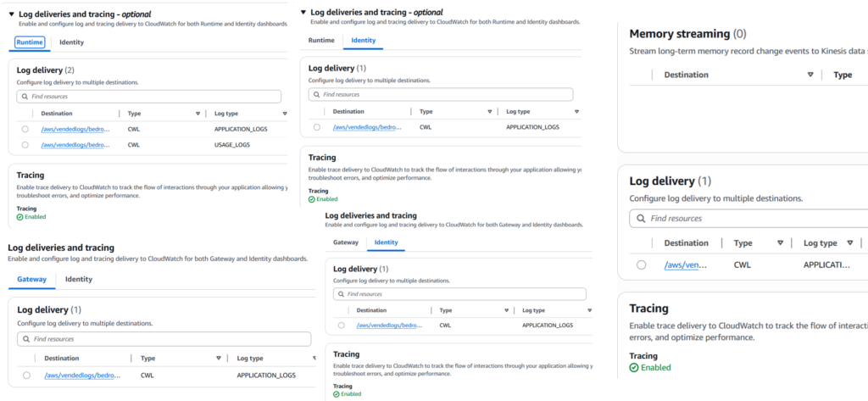Viewport: 868px width, 401px height.
Task: Open /aws/vendedlogs link under the inactive Runtime tab
Action: click(367, 127)
